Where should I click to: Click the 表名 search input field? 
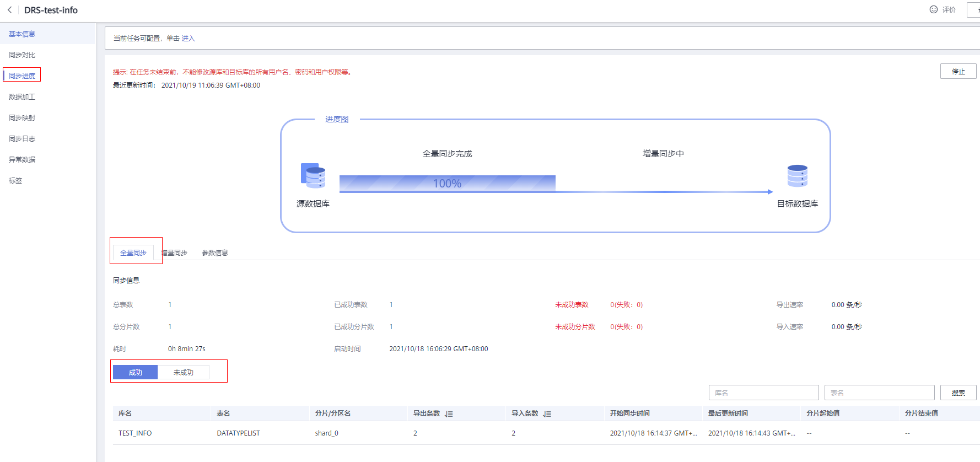(879, 393)
